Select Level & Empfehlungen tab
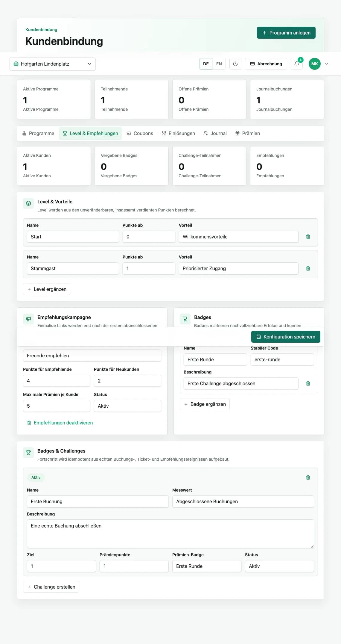 pos(90,133)
